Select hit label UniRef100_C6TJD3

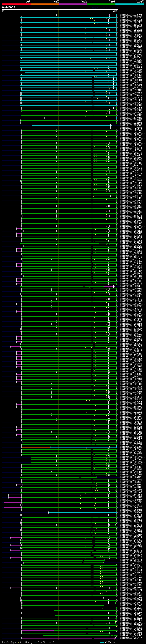[131, 37]
